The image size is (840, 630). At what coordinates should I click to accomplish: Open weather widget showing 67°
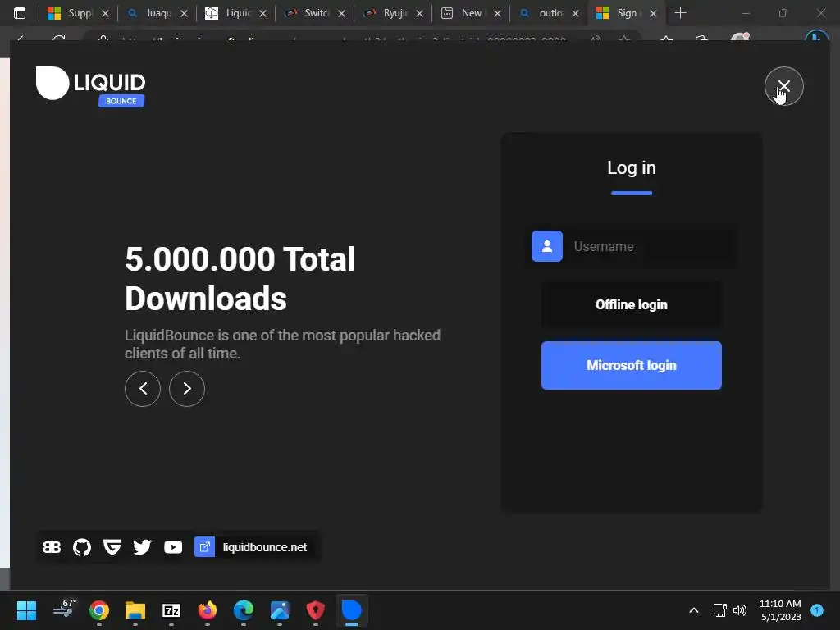(64, 609)
